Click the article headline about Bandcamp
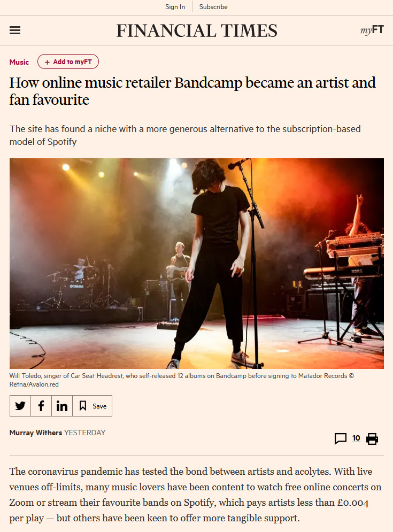Viewport: 393px width, 532px height. click(192, 91)
